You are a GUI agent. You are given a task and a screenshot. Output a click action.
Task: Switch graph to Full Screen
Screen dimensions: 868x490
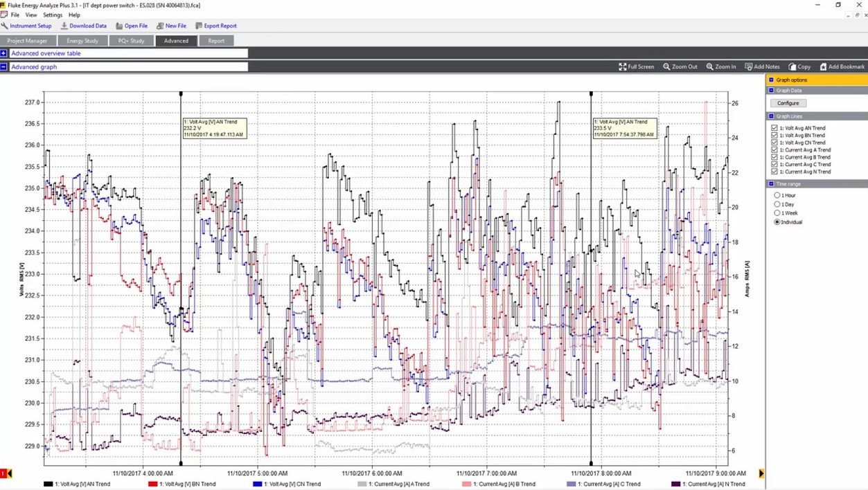pos(636,67)
